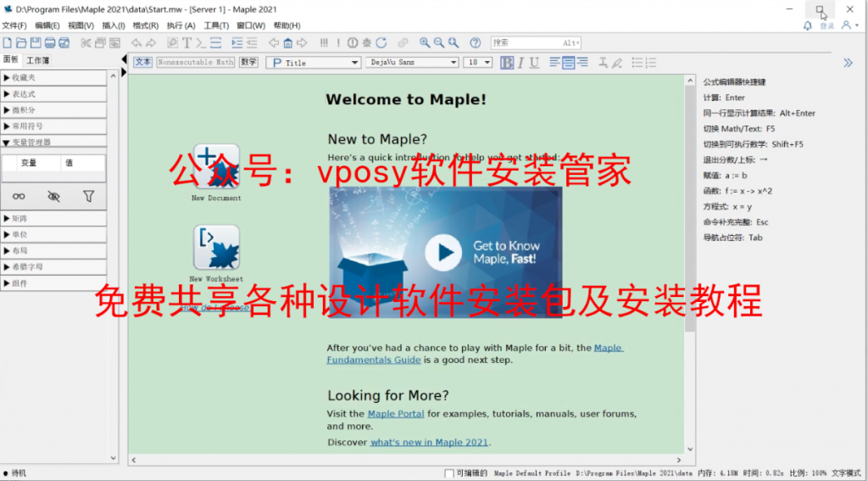
Task: Create a new document from toolbar
Action: coord(7,42)
